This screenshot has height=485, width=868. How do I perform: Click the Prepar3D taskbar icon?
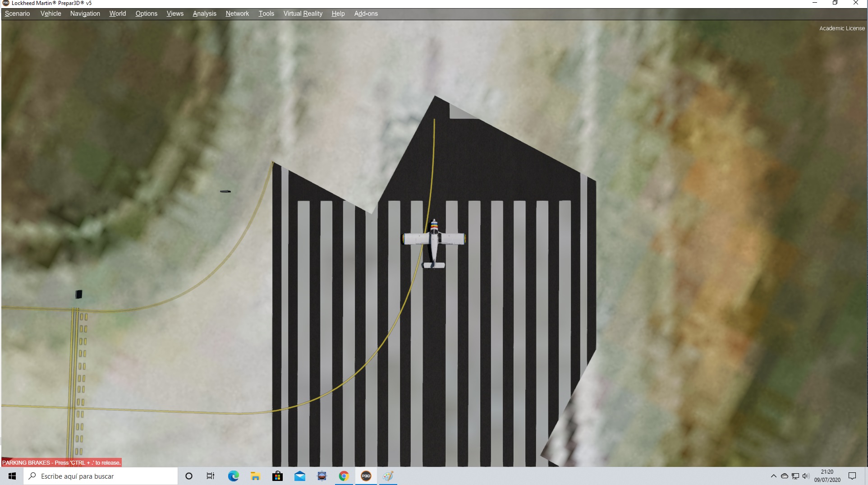click(366, 476)
